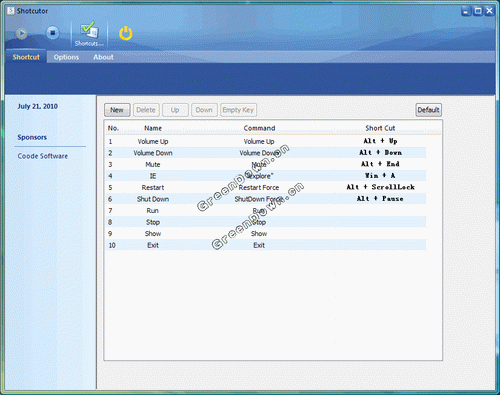Click the Default button
This screenshot has height=395, width=500.
click(x=429, y=110)
